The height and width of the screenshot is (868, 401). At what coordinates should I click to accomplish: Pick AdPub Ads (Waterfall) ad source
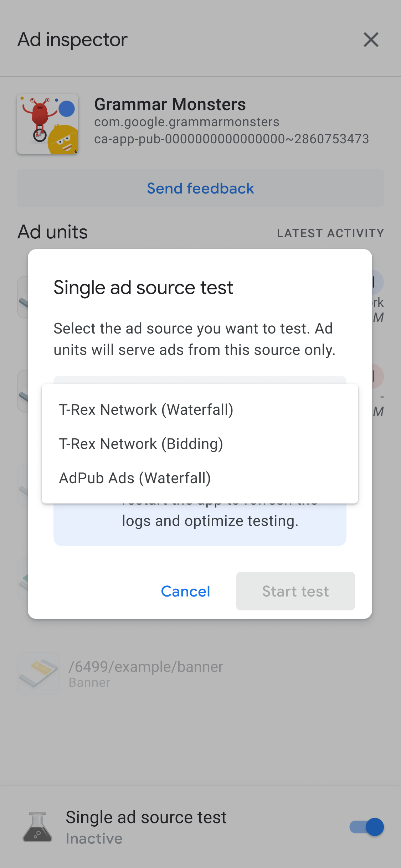coord(135,478)
